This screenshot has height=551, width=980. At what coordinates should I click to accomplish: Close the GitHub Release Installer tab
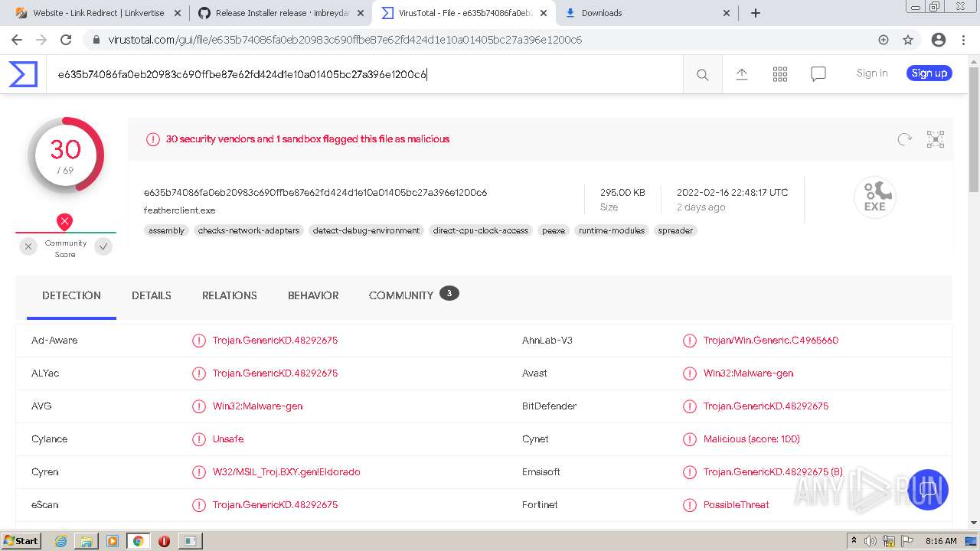point(361,13)
